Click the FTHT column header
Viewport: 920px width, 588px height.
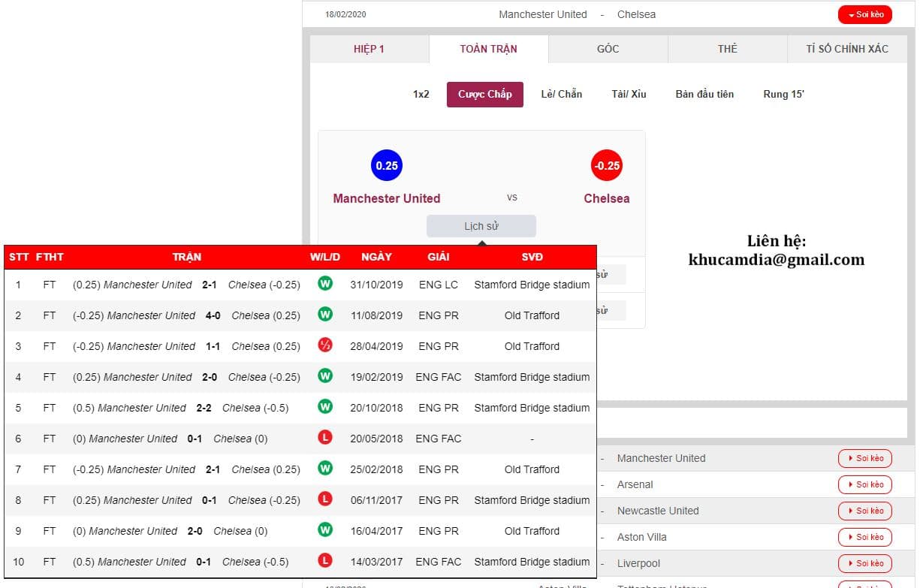point(50,257)
